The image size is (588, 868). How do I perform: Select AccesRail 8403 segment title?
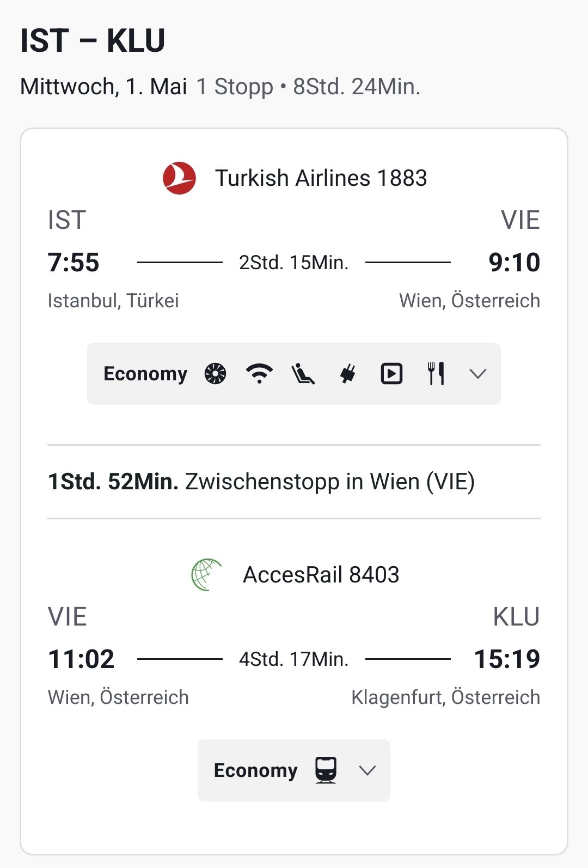tap(321, 575)
